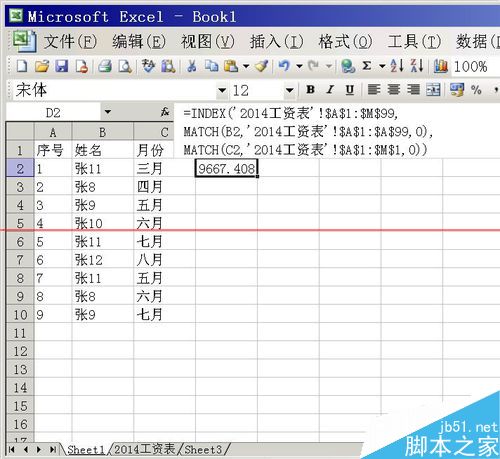500x459 pixels.
Task: Switch to the Sheet3 tab
Action: click(203, 450)
